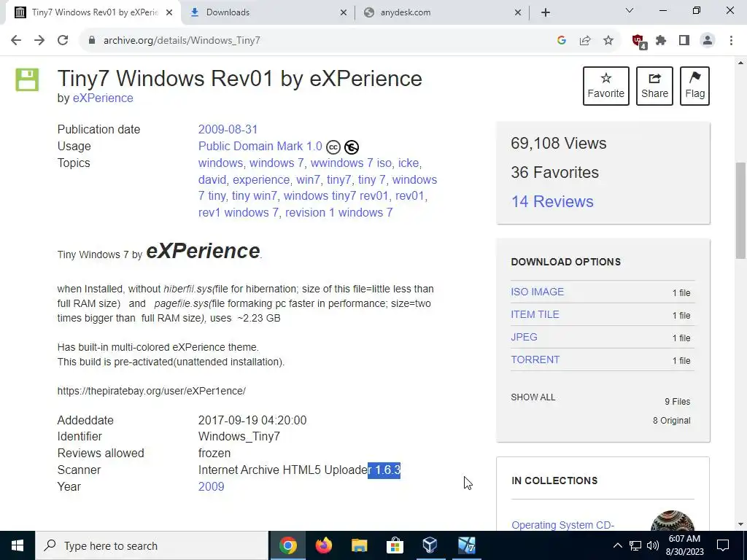This screenshot has width=747, height=560.
Task: Share this page via address bar icon
Action: [x=585, y=41]
